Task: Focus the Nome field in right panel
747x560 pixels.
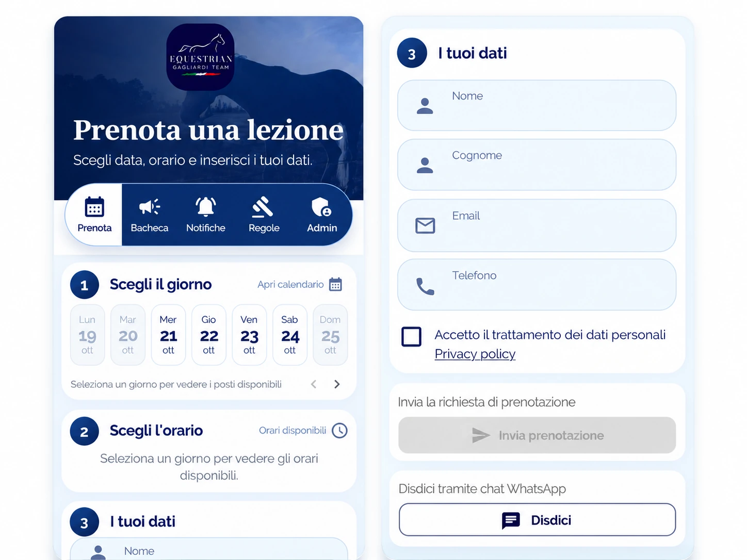Action: 537,105
